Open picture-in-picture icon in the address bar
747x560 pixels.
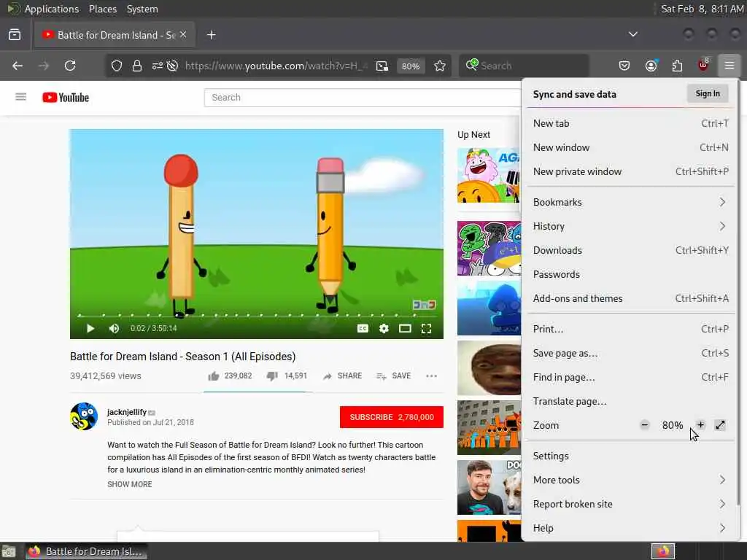382,66
